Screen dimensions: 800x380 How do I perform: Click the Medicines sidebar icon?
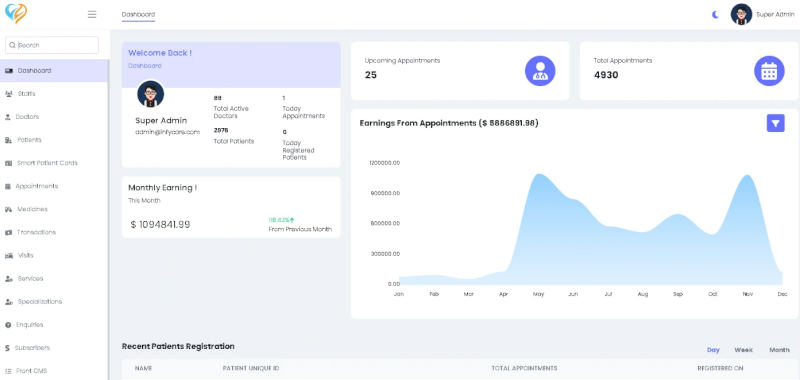click(x=9, y=209)
